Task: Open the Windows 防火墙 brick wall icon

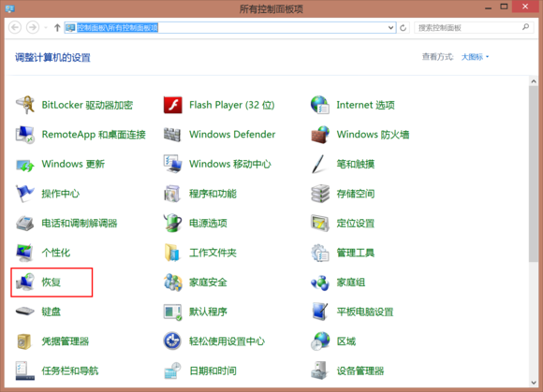Action: click(320, 135)
